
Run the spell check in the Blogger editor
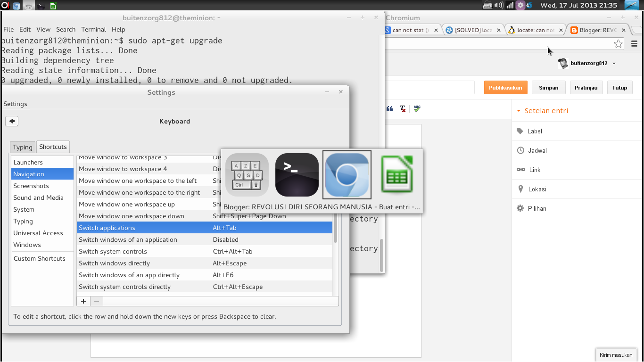(x=417, y=108)
